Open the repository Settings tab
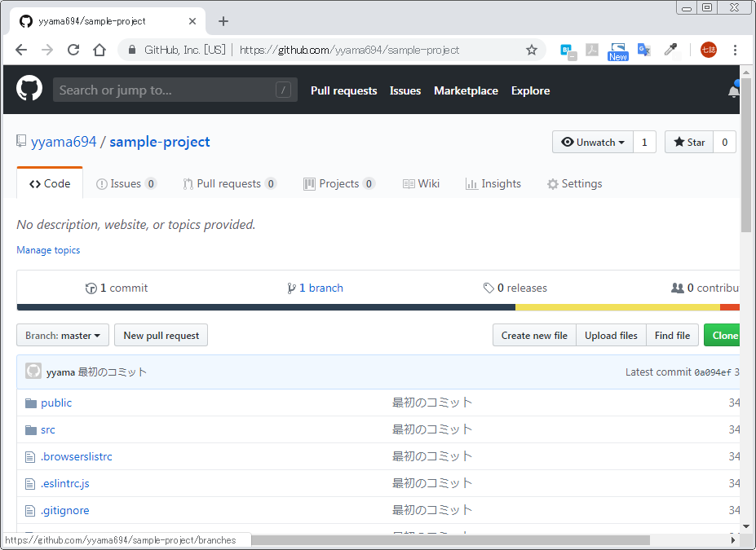 575,183
